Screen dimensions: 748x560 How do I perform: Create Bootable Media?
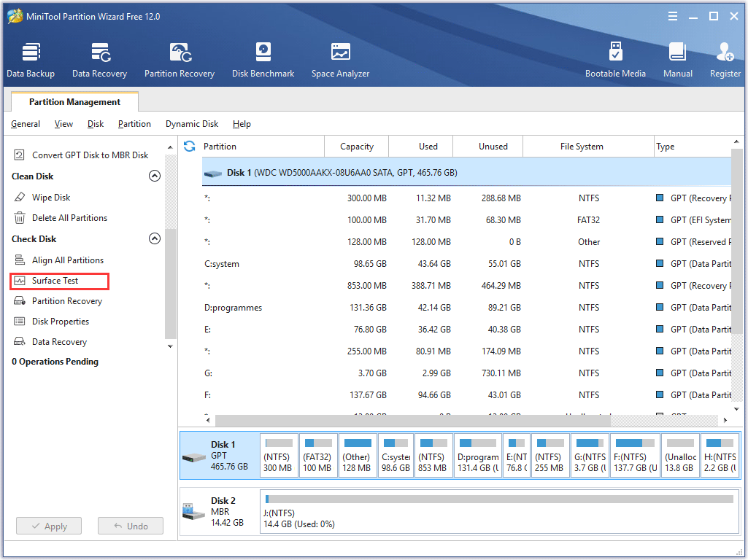(615, 60)
